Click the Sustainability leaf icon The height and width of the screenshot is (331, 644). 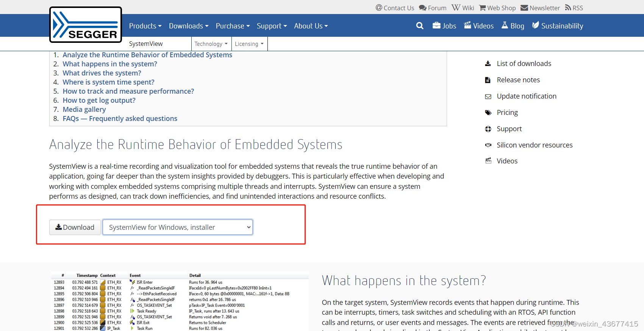(536, 25)
